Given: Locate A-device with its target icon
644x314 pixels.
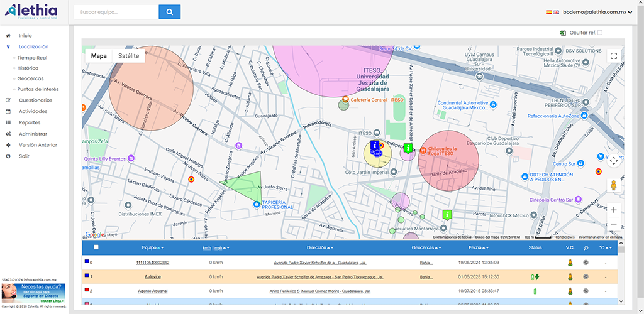Looking at the screenshot, I should click(x=586, y=277).
